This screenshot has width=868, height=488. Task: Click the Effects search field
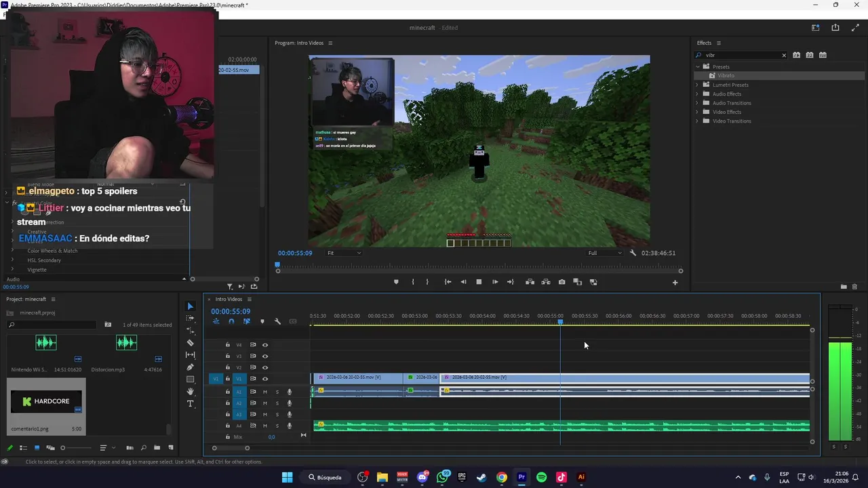click(x=741, y=56)
